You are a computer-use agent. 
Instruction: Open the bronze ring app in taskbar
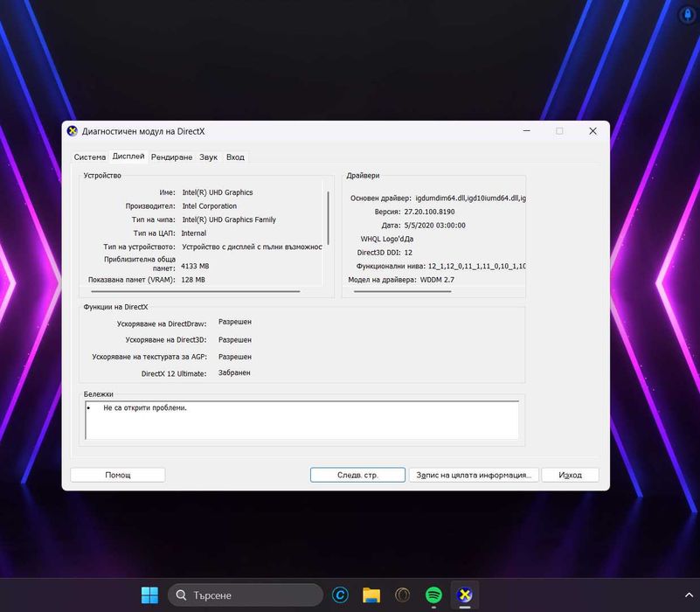tap(402, 595)
